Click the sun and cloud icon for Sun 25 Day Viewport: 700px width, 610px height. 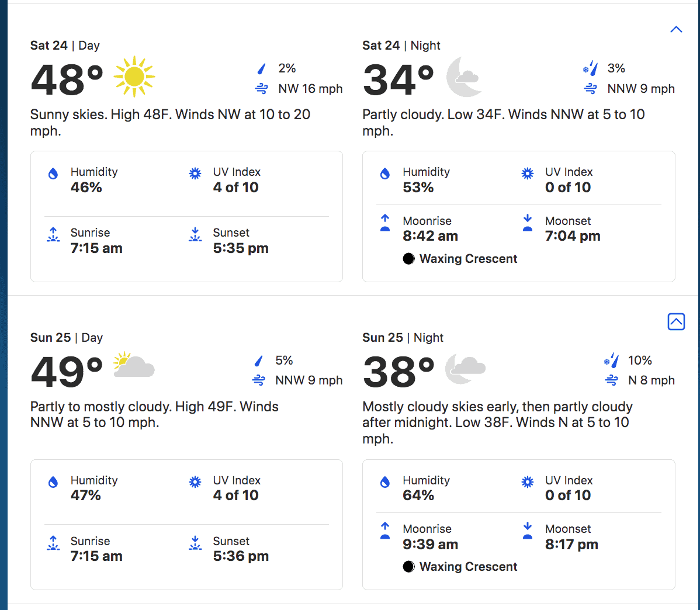pyautogui.click(x=133, y=365)
